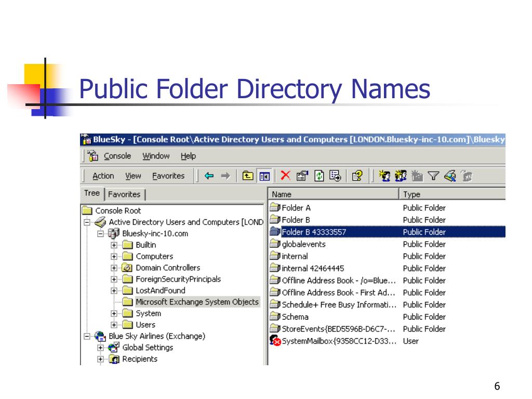The image size is (532, 399).
Task: Select the "Folder B" list entry
Action: pyautogui.click(x=296, y=220)
